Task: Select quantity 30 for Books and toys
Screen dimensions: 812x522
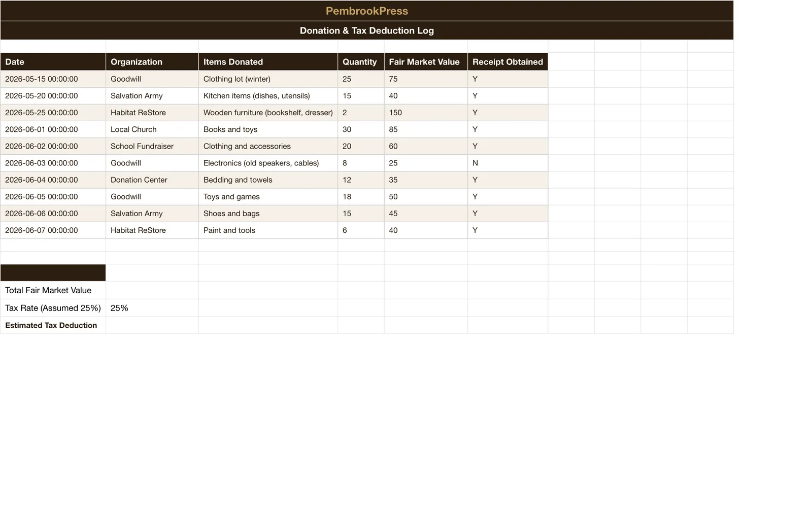Action: coord(361,129)
